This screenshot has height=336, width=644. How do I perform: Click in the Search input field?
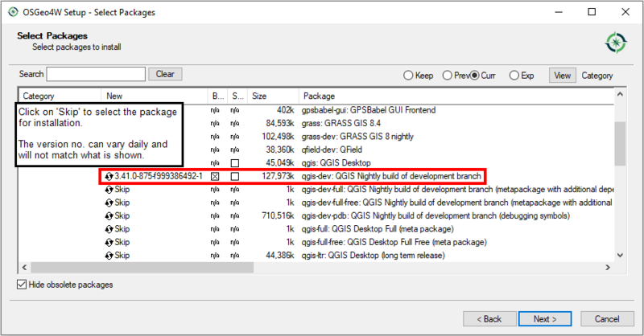96,74
